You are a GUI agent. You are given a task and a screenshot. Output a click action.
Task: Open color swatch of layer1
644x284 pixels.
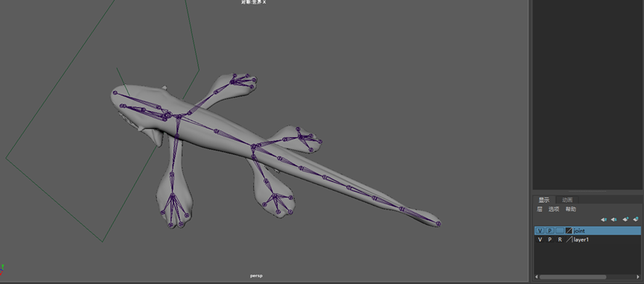pyautogui.click(x=569, y=239)
